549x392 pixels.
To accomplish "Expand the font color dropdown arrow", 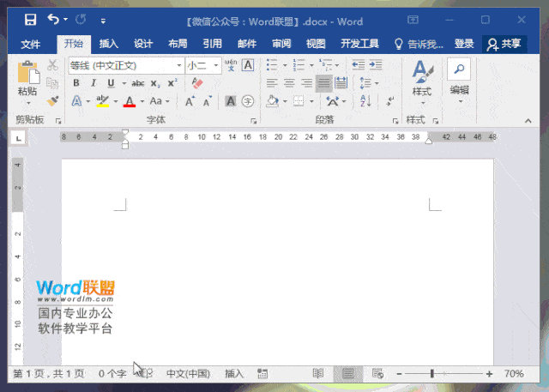I will (142, 101).
